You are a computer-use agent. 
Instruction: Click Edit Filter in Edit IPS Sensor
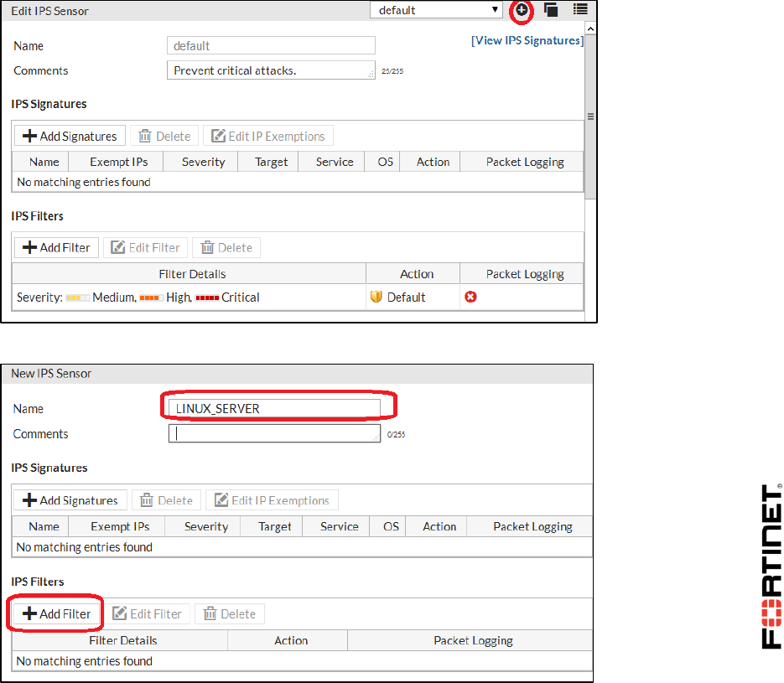click(x=146, y=248)
